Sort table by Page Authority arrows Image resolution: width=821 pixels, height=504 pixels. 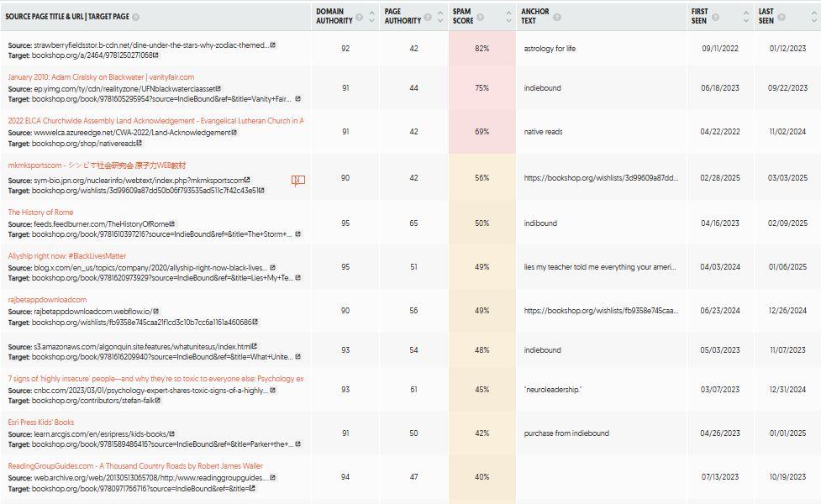click(440, 17)
